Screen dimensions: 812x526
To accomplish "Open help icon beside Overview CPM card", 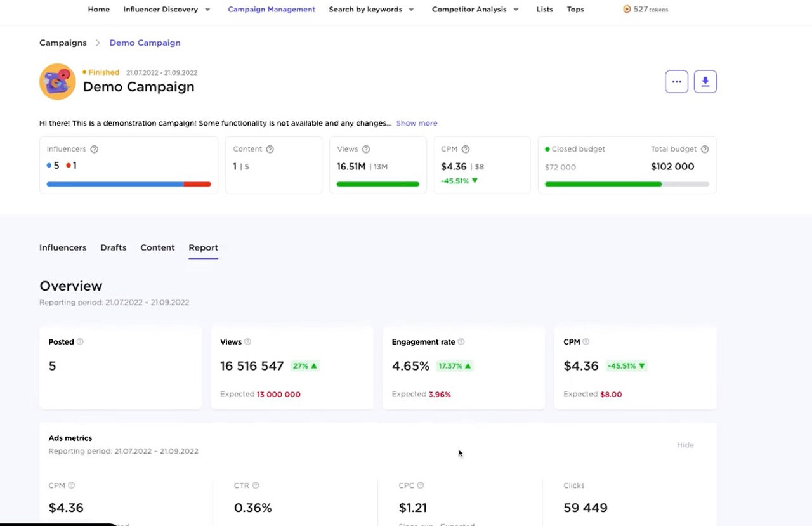I will (x=586, y=341).
